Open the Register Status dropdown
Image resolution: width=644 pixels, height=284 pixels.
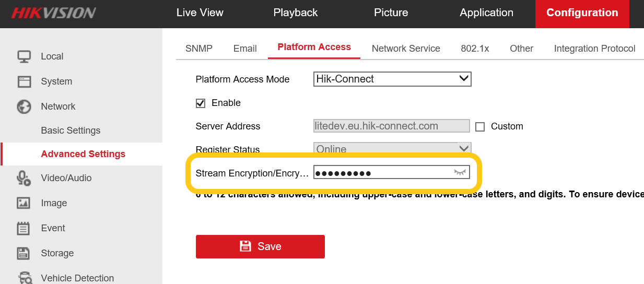point(392,149)
